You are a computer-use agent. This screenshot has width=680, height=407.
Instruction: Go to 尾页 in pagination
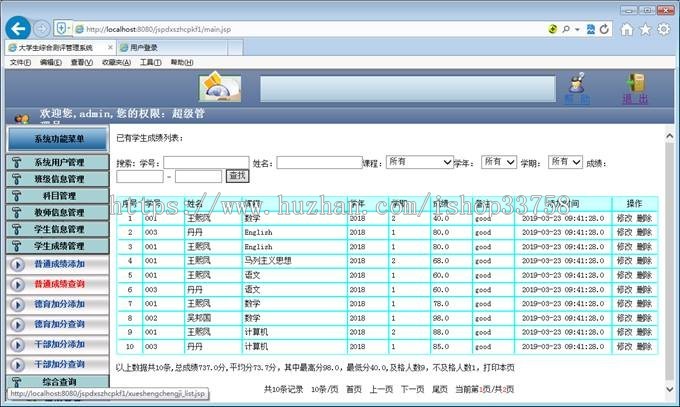(439, 389)
